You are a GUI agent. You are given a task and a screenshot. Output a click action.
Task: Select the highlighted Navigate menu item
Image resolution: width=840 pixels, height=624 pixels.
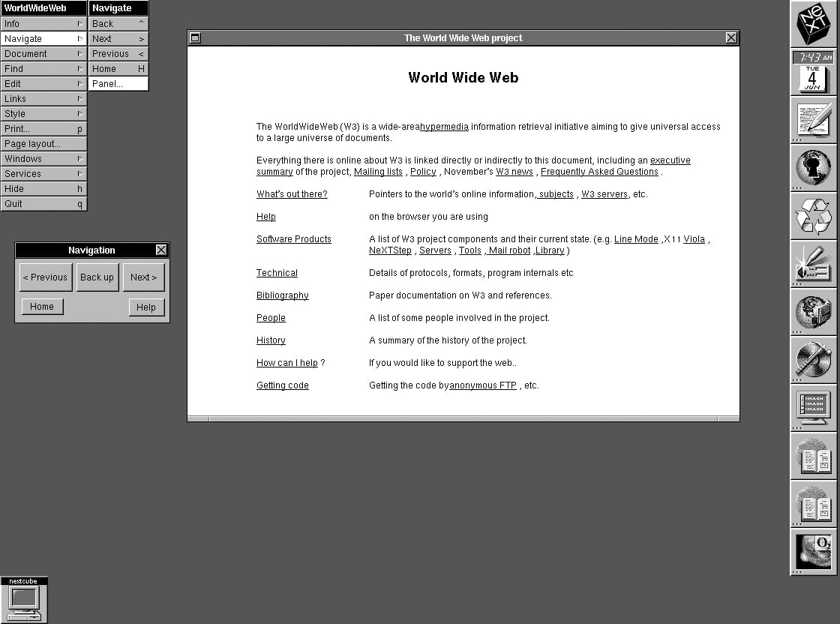[43, 38]
